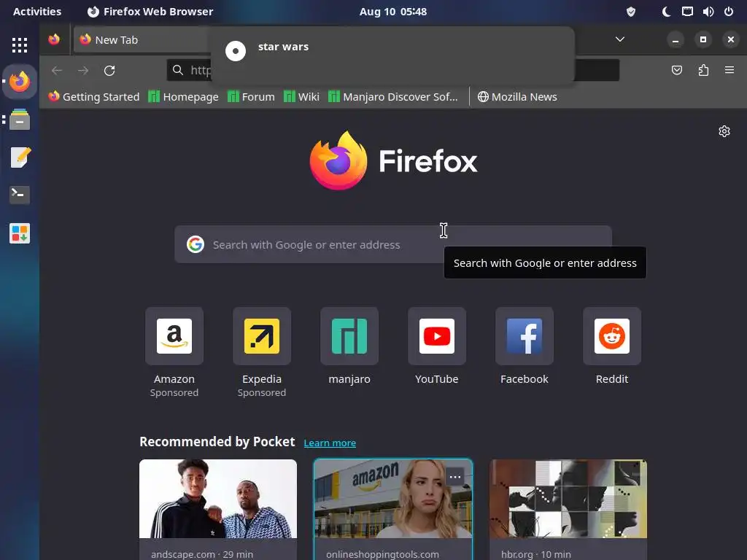Open the Forum bookmark
747x560 pixels.
251,97
